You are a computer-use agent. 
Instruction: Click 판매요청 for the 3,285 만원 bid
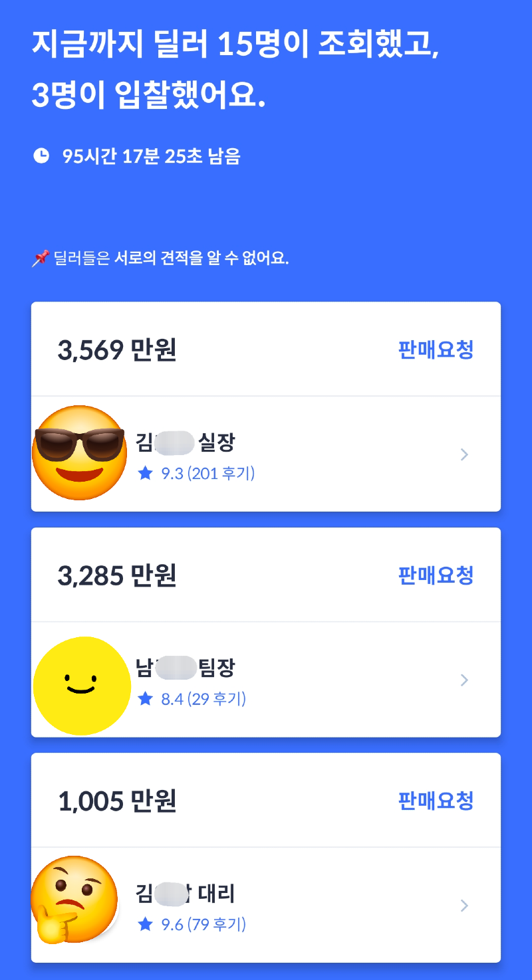[x=436, y=575]
